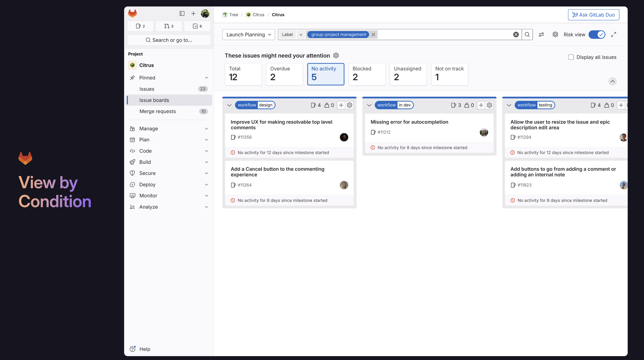Click the sidebar collapse panel icon
The width and height of the screenshot is (644, 360).
coord(182,13)
